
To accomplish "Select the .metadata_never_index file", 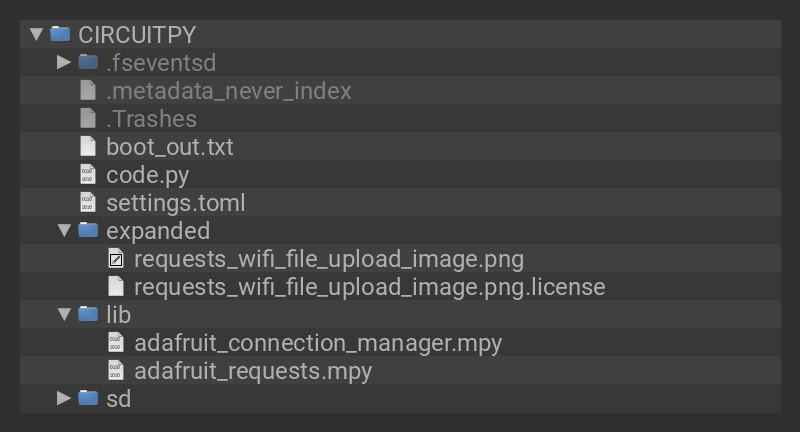I will pyautogui.click(x=228, y=91).
